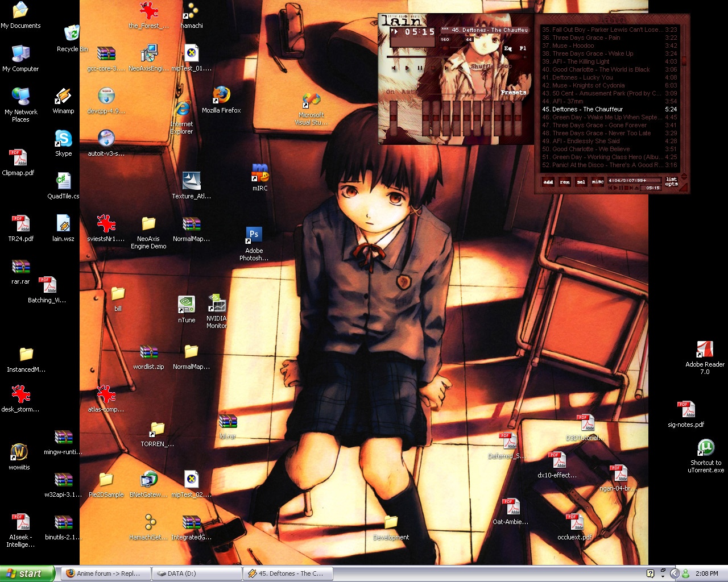Select the wordlist.zip archive
This screenshot has width=728, height=582.
148,357
